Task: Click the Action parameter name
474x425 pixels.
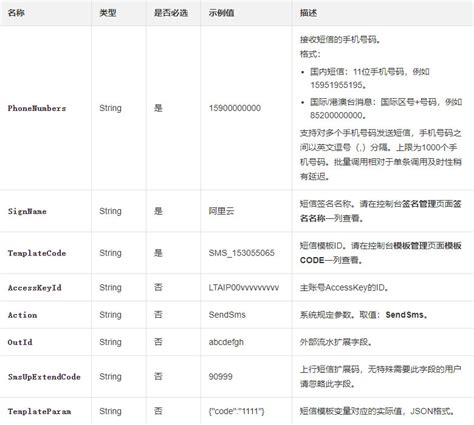Action: tap(22, 315)
